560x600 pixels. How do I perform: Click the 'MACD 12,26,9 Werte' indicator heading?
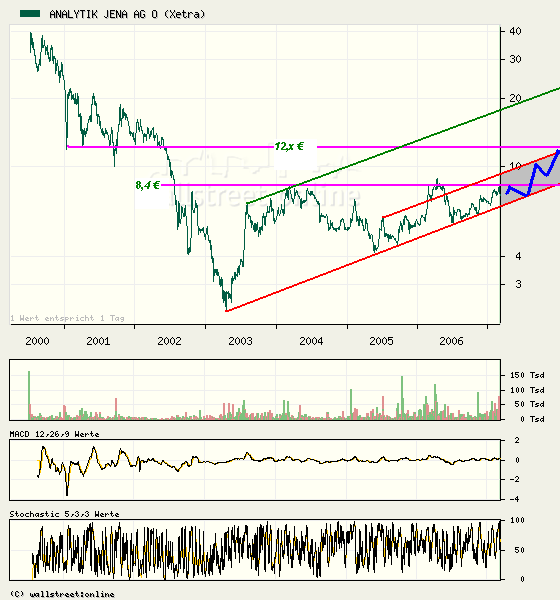(54, 434)
